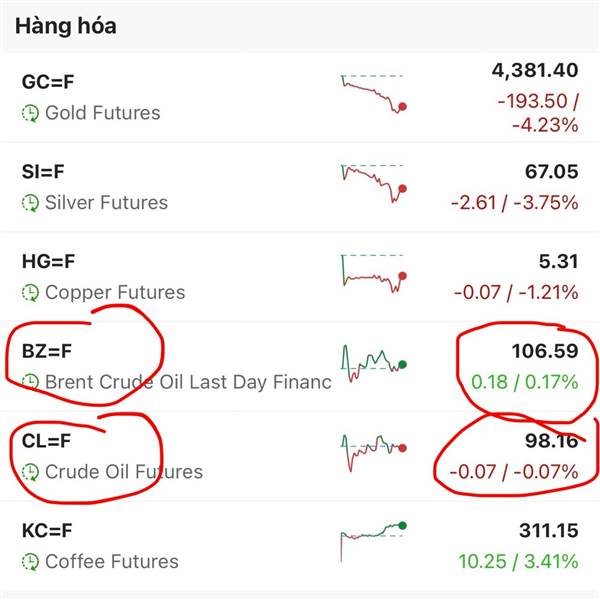Image resolution: width=600 pixels, height=600 pixels.
Task: Click the clock icon beside Coffee Futures
Action: click(31, 562)
